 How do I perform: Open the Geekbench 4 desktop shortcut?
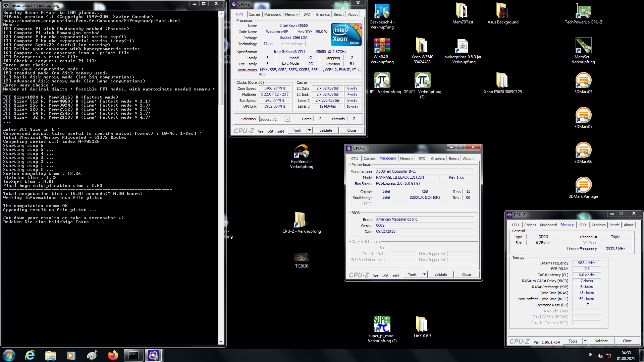(x=382, y=16)
